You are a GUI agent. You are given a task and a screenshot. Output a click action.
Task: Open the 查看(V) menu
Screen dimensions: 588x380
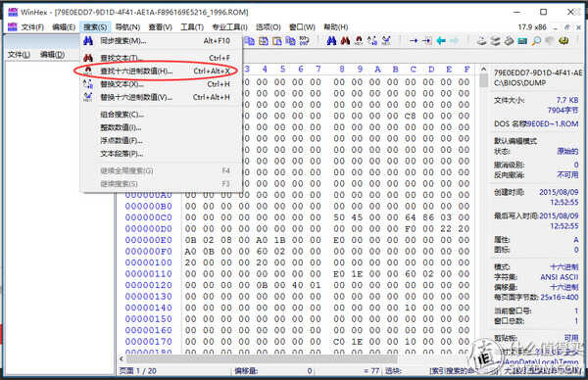coord(160,27)
